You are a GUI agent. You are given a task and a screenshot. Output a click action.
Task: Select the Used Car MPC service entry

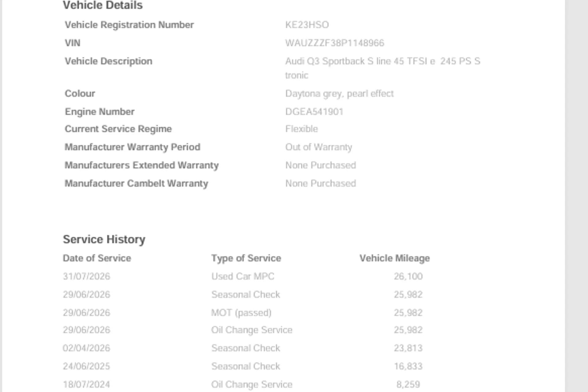tap(243, 276)
